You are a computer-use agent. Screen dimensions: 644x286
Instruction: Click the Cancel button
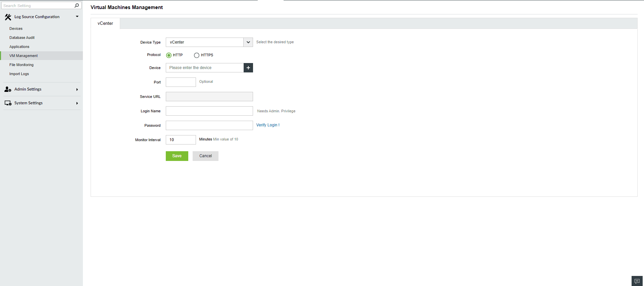point(205,156)
